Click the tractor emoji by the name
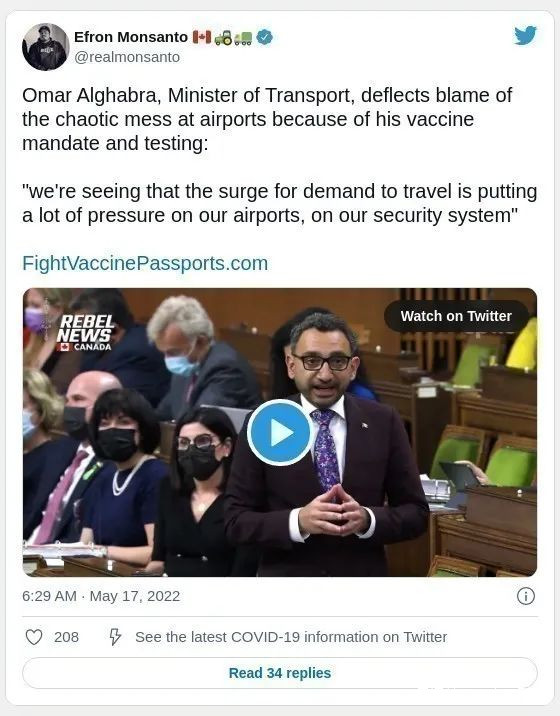This screenshot has width=560, height=716. point(223,37)
